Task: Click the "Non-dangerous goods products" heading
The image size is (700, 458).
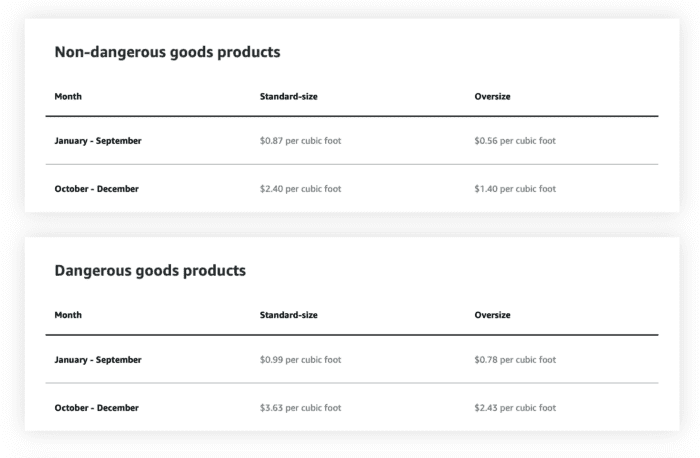Action: [x=167, y=52]
